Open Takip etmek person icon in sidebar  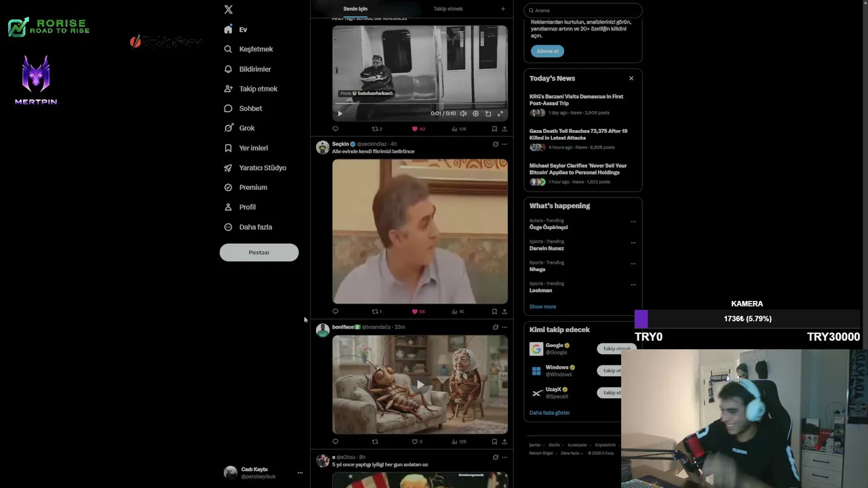click(x=229, y=89)
